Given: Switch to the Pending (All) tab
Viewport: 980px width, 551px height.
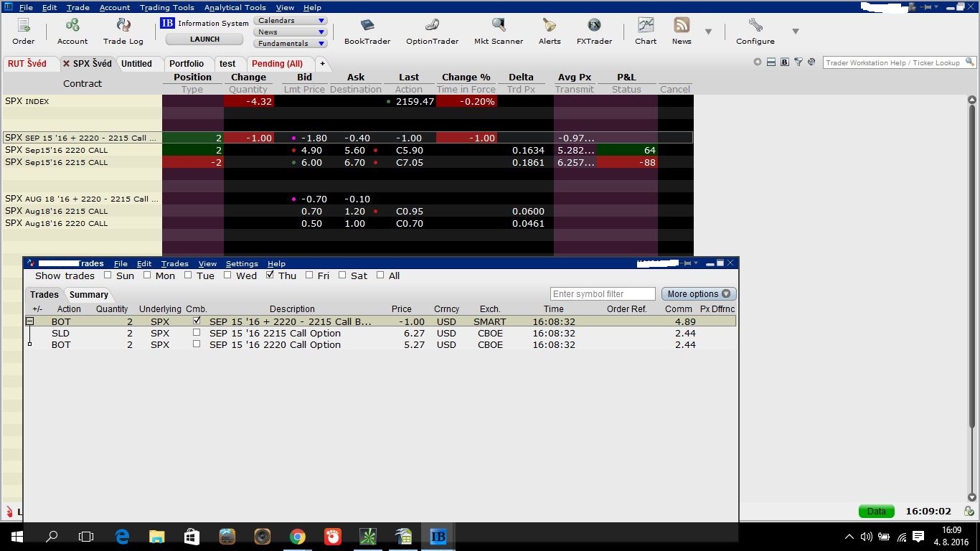Looking at the screenshot, I should [277, 63].
